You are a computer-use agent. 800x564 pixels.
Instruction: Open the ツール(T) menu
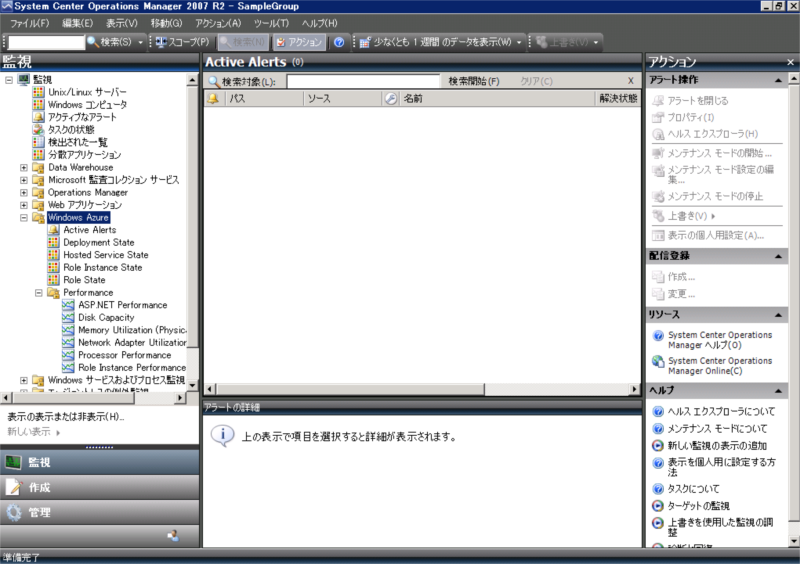pyautogui.click(x=271, y=23)
